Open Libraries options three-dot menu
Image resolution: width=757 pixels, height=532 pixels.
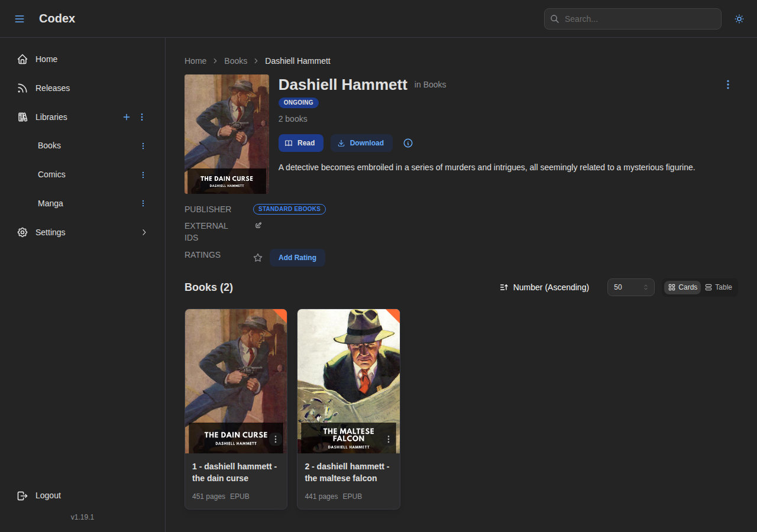pos(142,117)
